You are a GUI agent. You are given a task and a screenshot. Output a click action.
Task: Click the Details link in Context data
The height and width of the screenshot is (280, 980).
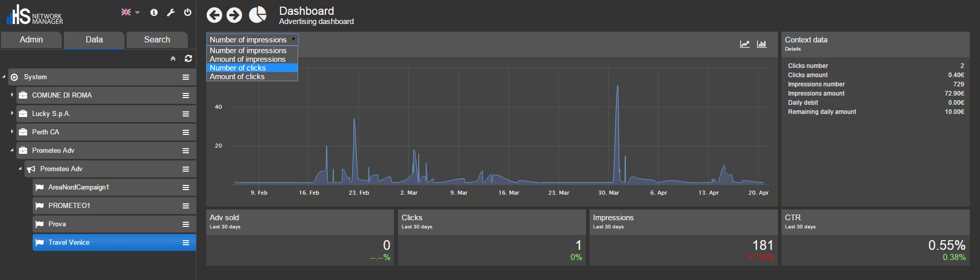(793, 49)
